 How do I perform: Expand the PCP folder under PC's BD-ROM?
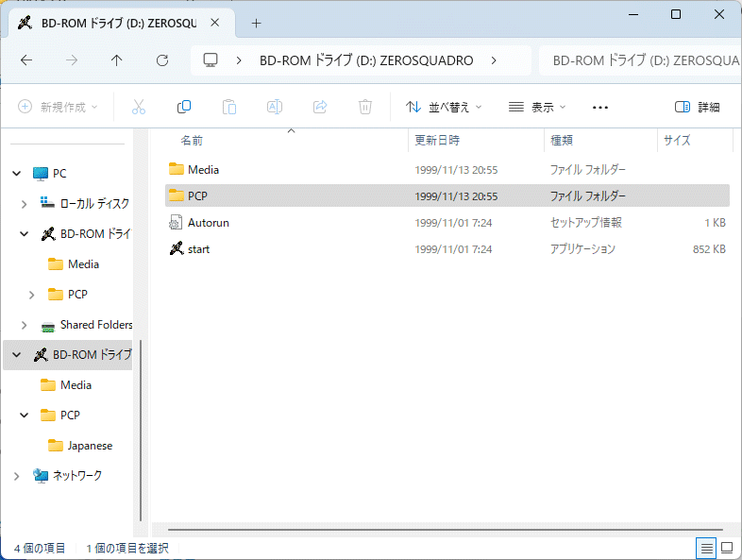pos(32,295)
